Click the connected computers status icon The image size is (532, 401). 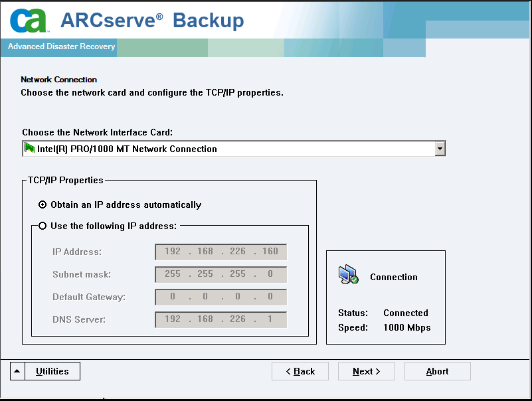click(348, 275)
